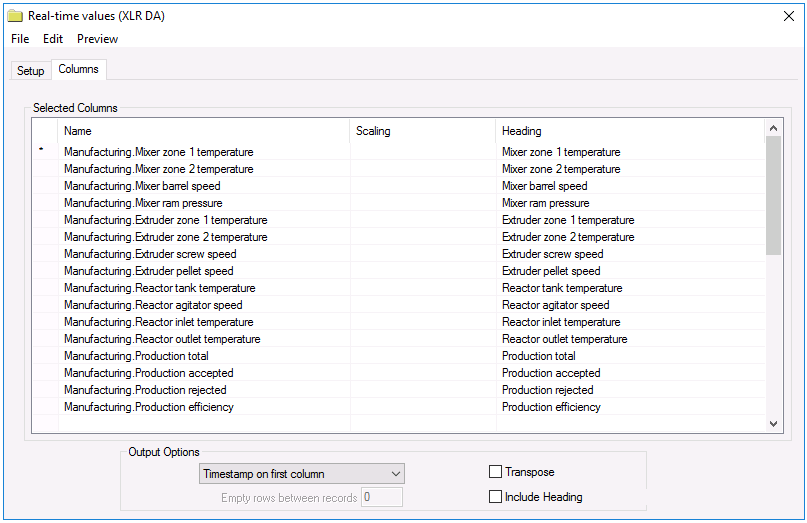Viewport: 807px width, 523px height.
Task: Open the File menu
Action: [20, 39]
